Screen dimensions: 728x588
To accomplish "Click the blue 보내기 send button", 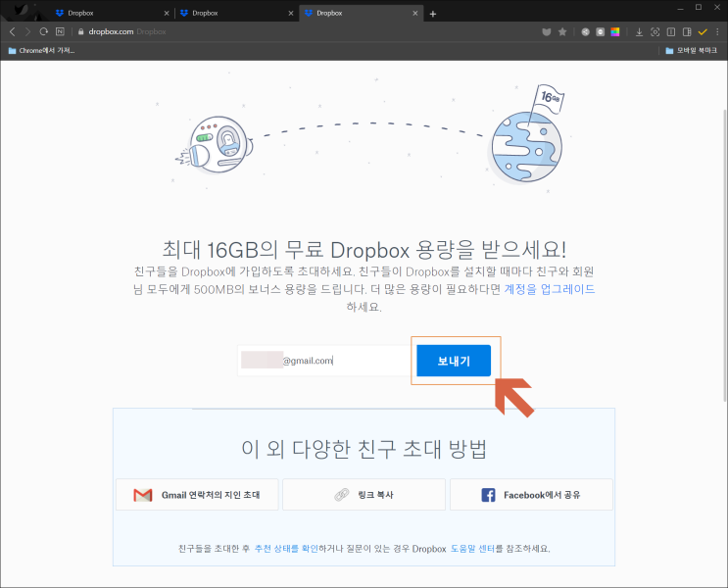I will pos(454,361).
